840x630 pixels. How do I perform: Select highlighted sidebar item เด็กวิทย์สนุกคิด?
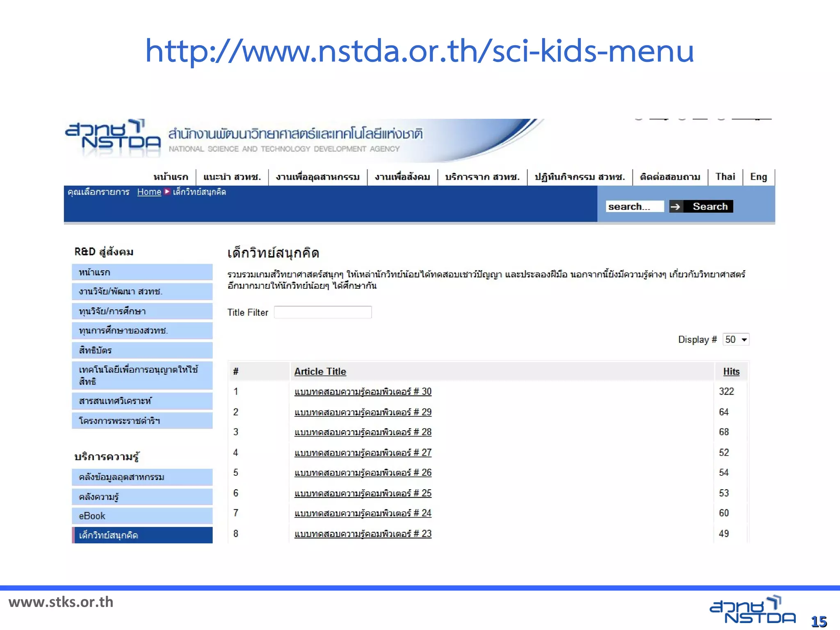click(142, 535)
